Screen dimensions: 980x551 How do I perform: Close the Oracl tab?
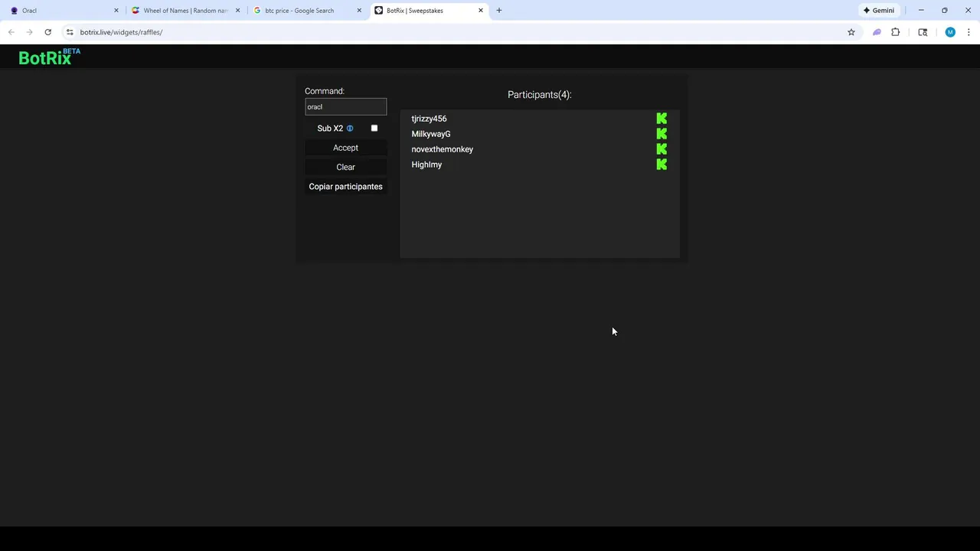(116, 11)
